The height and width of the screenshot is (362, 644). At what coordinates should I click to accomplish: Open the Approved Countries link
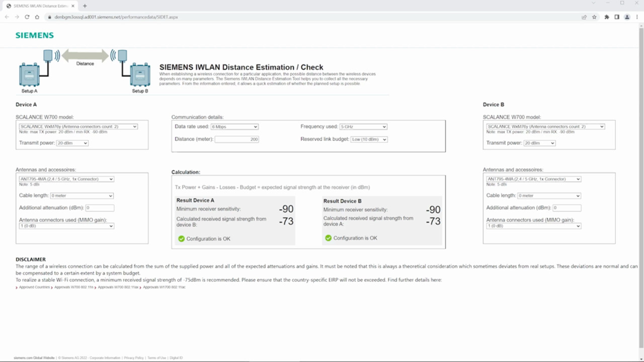pyautogui.click(x=34, y=287)
